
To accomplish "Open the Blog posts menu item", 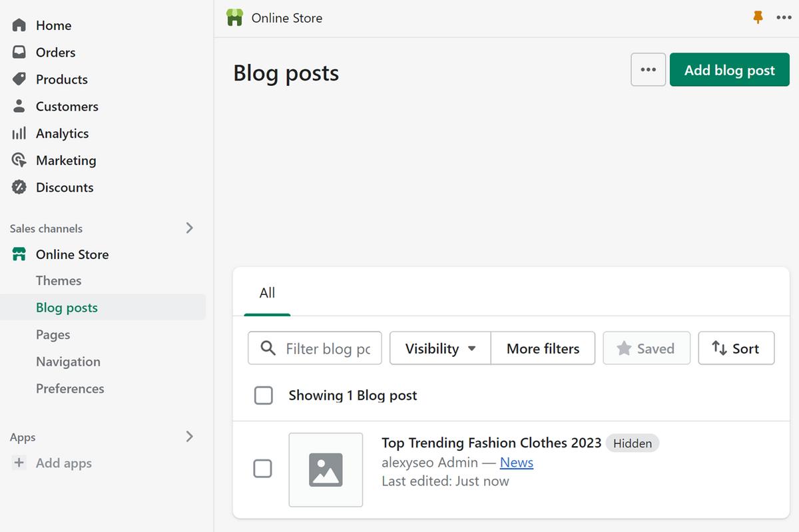I will point(67,307).
